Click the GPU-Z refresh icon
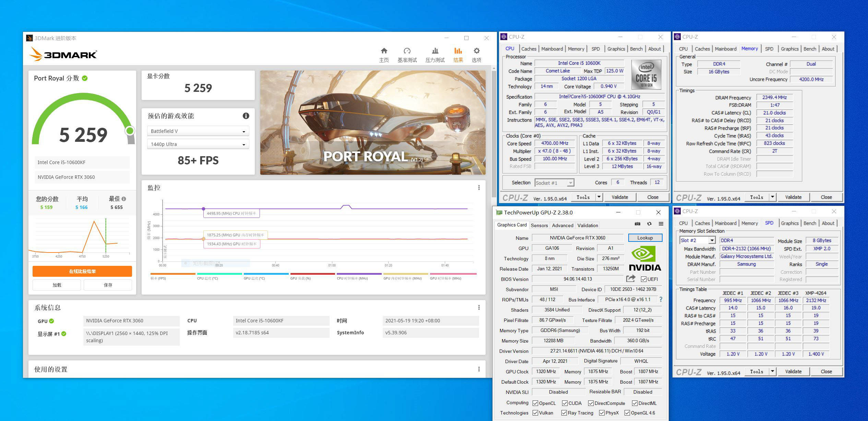The height and width of the screenshot is (421, 868). coord(649,224)
